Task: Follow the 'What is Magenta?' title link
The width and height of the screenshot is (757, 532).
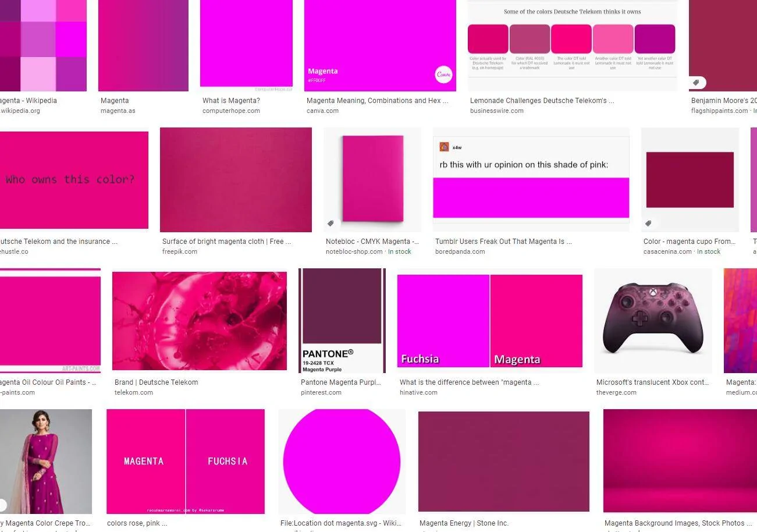Action: 231,101
